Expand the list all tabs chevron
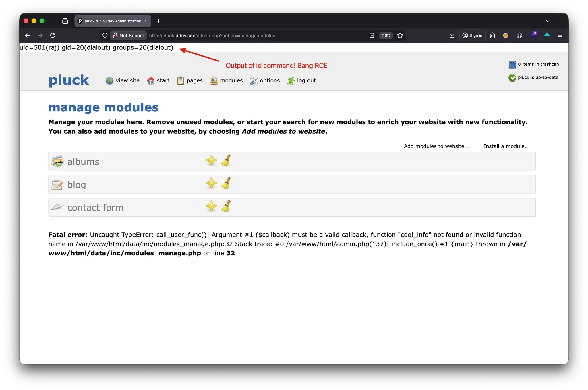The image size is (588, 390). 548,21
